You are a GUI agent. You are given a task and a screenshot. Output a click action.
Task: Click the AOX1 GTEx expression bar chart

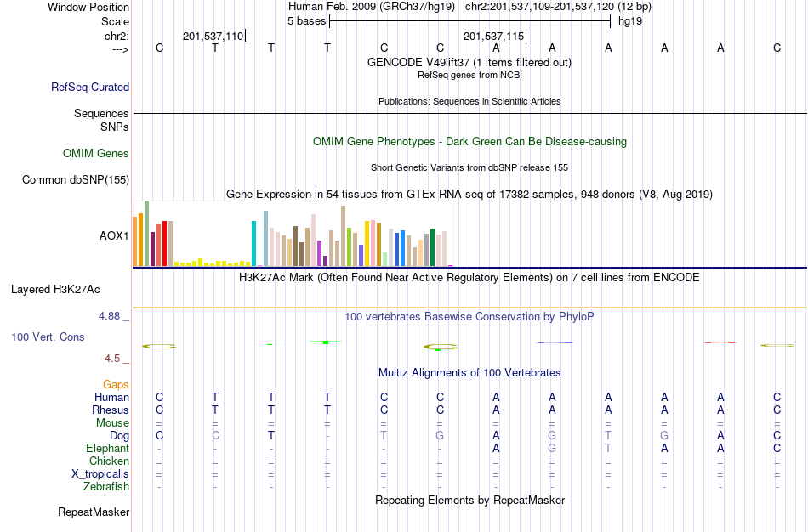tap(293, 234)
